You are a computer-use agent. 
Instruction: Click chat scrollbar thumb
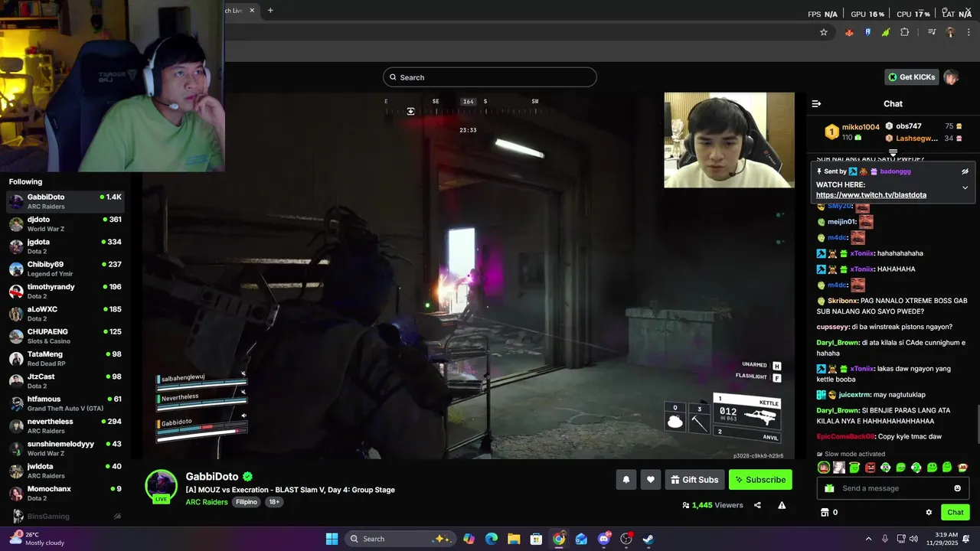tap(976, 425)
